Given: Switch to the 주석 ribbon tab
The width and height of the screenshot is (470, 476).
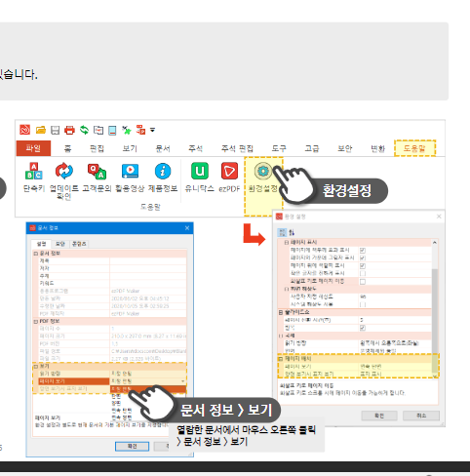Looking at the screenshot, I should click(196, 148).
